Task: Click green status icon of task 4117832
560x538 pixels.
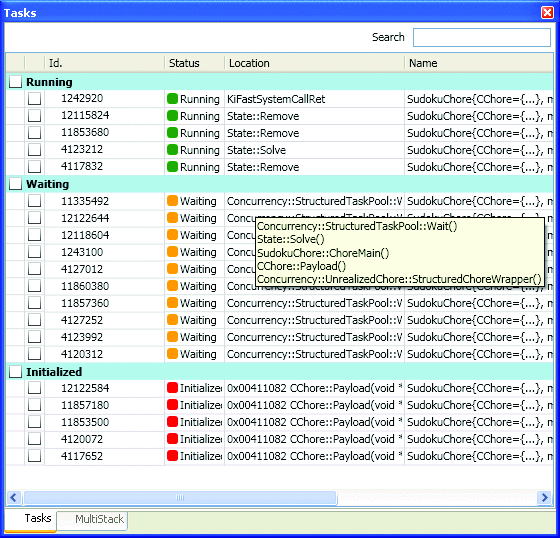Action: pos(172,167)
